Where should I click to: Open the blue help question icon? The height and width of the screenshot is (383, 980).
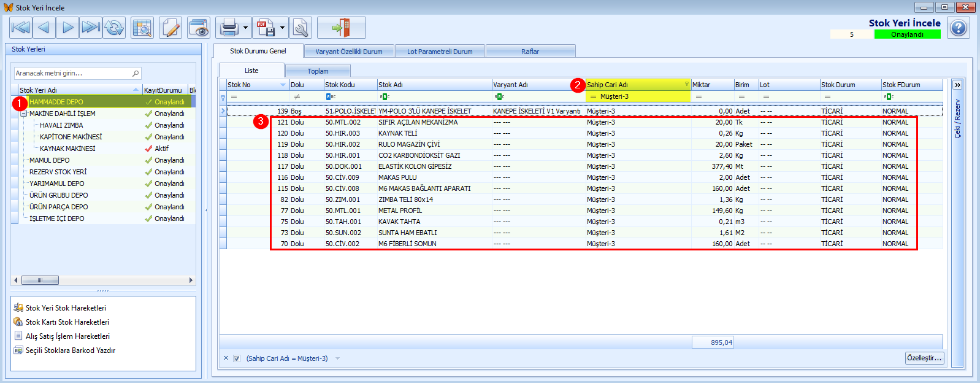[x=959, y=28]
